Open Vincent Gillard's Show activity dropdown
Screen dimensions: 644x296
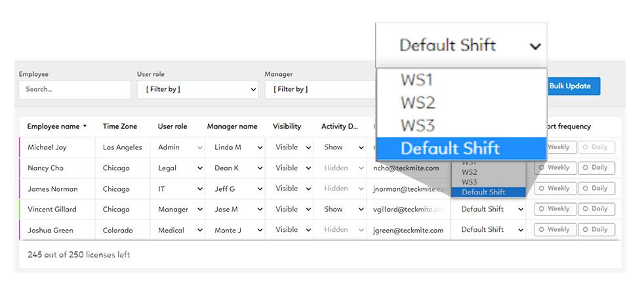click(x=344, y=210)
